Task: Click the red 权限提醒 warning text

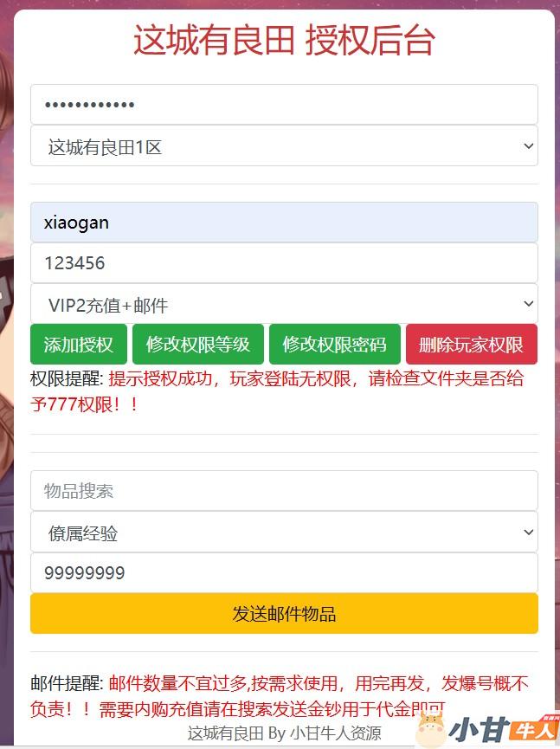Action: coord(277,391)
